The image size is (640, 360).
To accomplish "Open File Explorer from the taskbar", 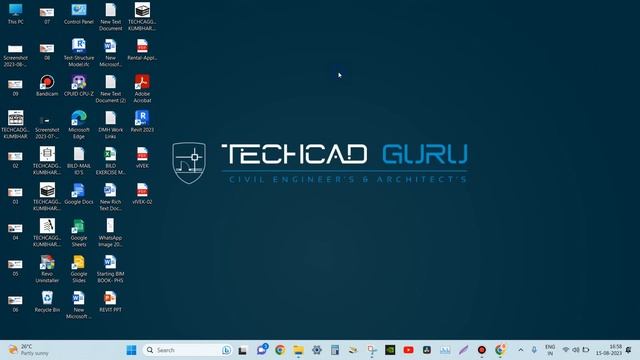I will tap(298, 350).
